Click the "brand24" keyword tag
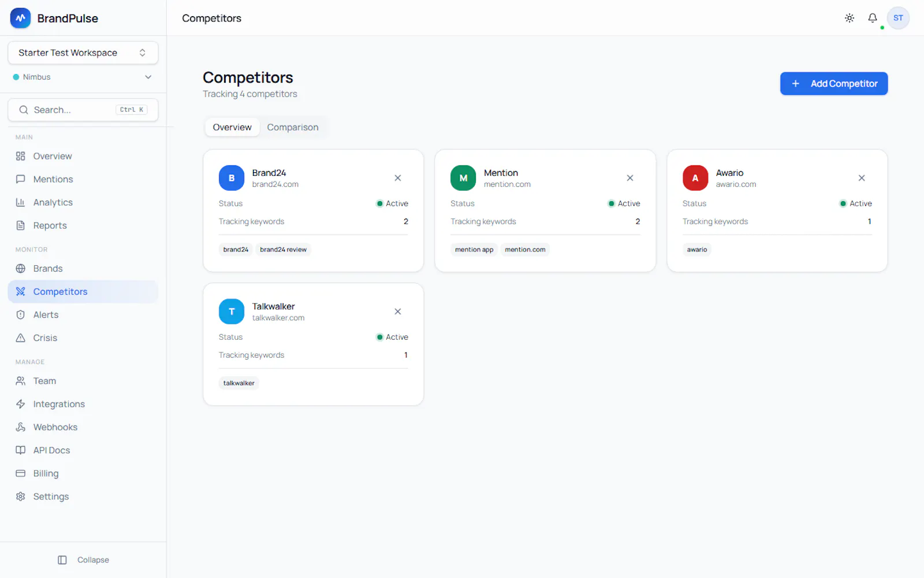This screenshot has height=578, width=924. pyautogui.click(x=236, y=250)
